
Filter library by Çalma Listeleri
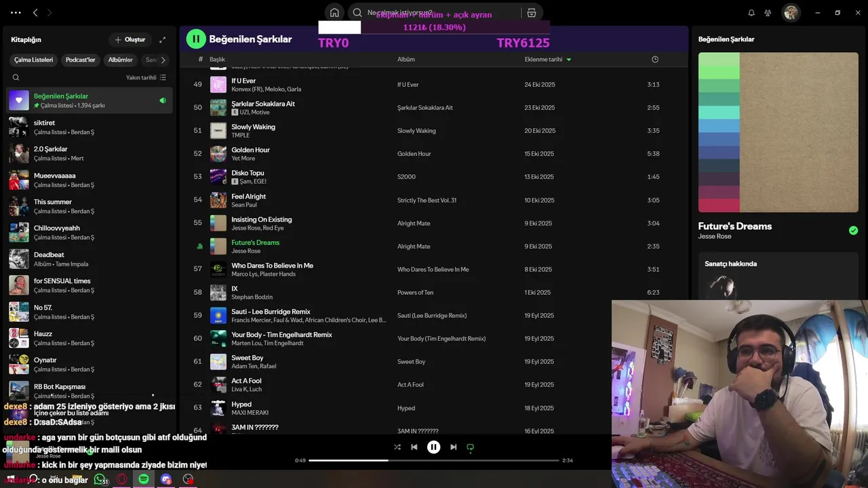[x=33, y=60]
